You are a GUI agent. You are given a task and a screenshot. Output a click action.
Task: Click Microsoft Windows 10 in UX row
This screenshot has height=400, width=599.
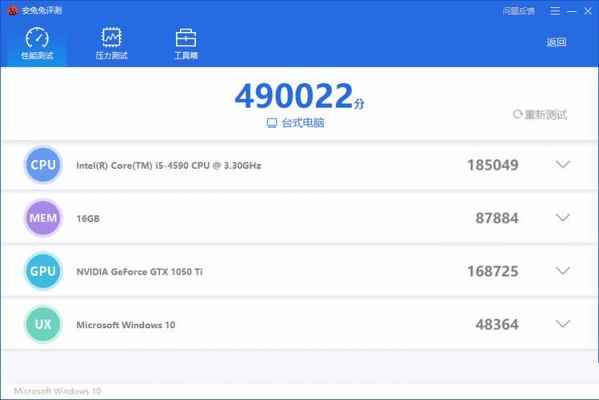(x=126, y=325)
